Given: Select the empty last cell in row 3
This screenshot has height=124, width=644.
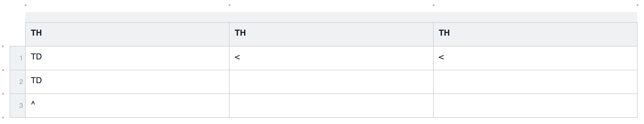Looking at the screenshot, I should coord(535,106).
